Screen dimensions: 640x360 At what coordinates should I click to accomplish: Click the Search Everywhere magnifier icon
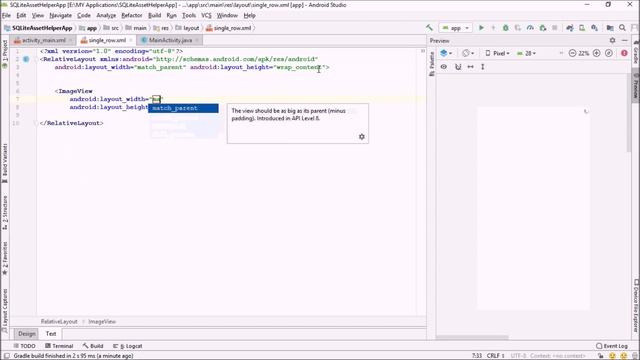(622, 28)
